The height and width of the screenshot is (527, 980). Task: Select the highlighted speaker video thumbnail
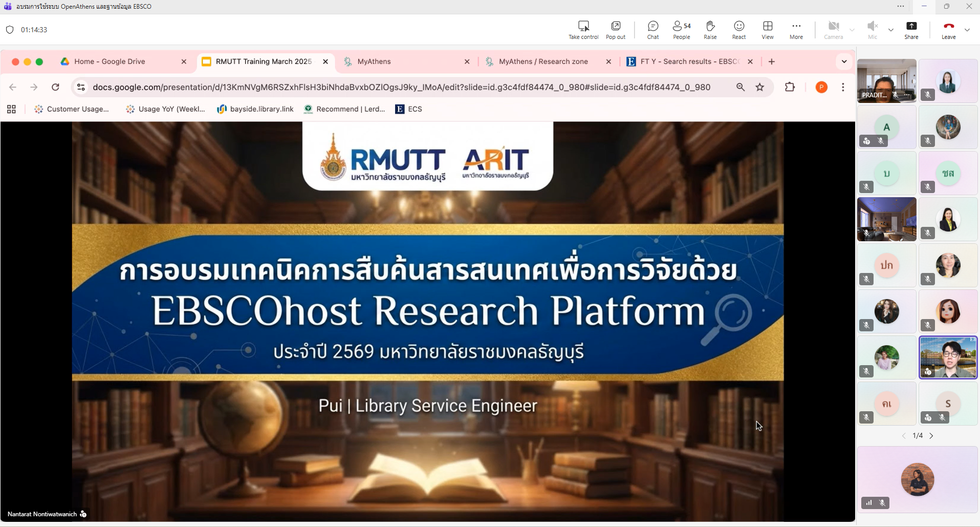(x=948, y=357)
